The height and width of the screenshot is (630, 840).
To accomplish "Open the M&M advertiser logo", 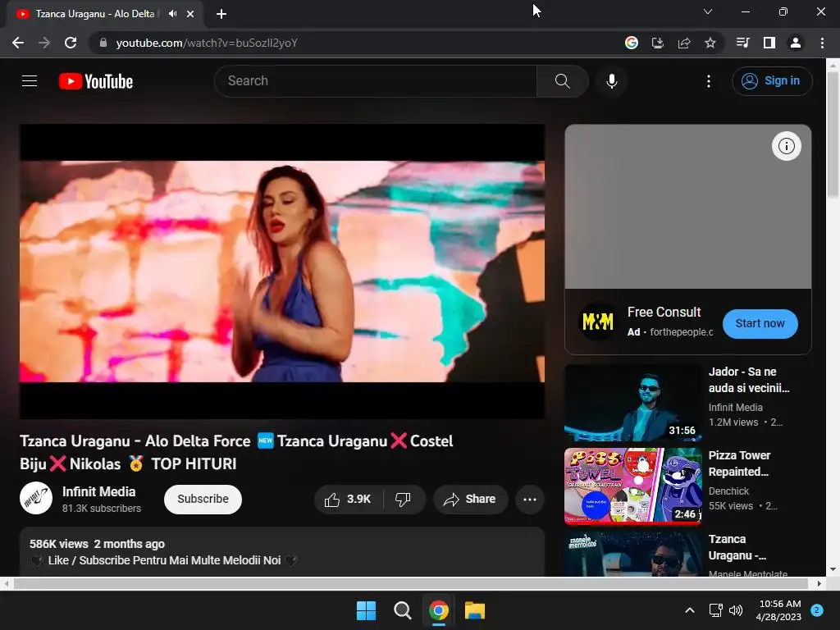I will 598,322.
